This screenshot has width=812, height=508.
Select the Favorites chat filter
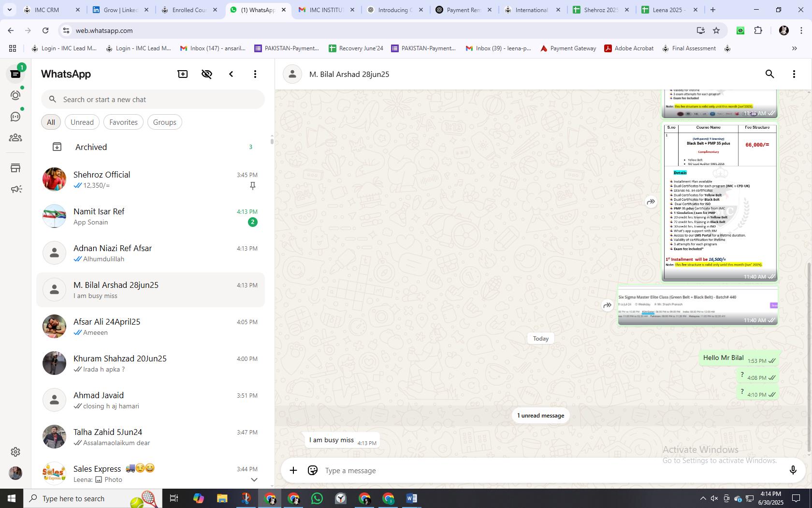coord(123,122)
